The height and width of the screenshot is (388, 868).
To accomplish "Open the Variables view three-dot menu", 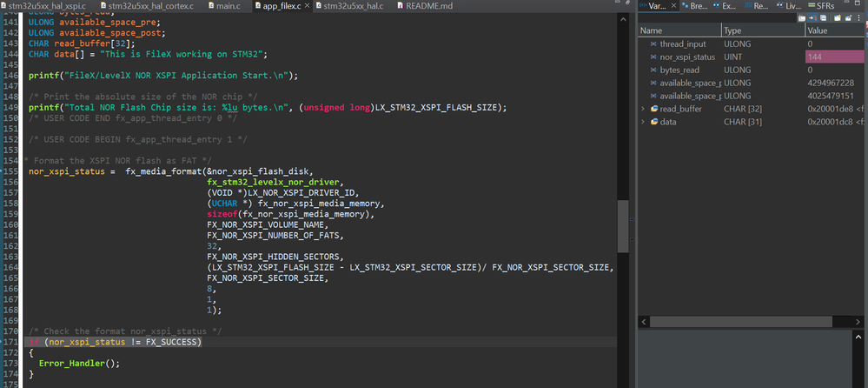I will point(858,17).
